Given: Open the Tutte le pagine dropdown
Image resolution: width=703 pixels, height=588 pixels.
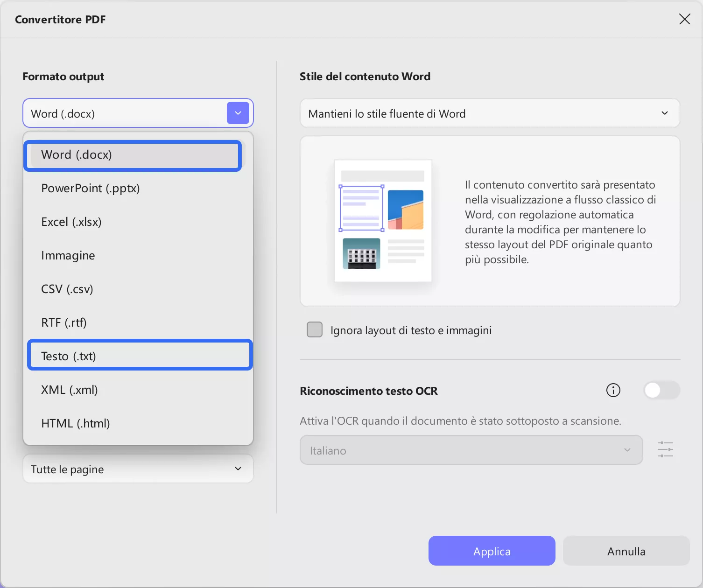Looking at the screenshot, I should [x=137, y=469].
